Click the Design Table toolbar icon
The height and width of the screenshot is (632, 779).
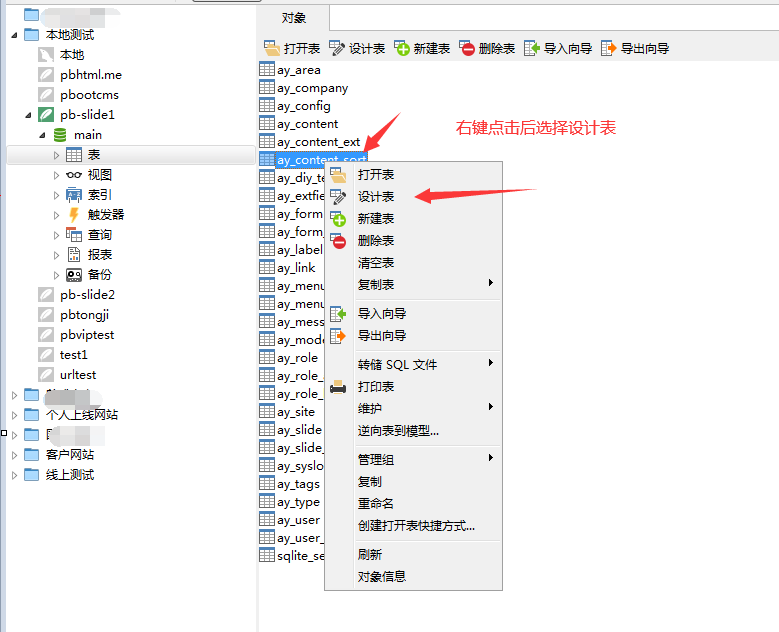tap(338, 48)
